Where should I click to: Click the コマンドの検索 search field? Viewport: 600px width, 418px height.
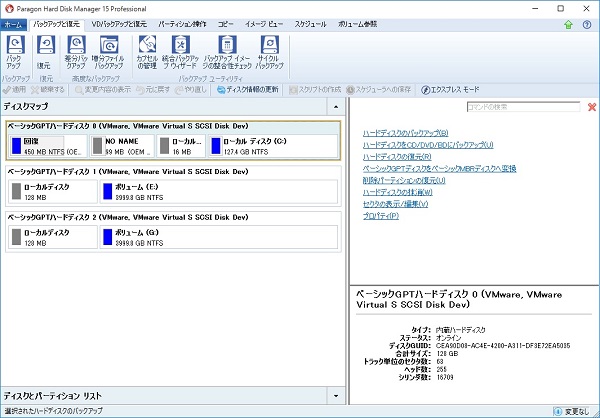(x=523, y=107)
